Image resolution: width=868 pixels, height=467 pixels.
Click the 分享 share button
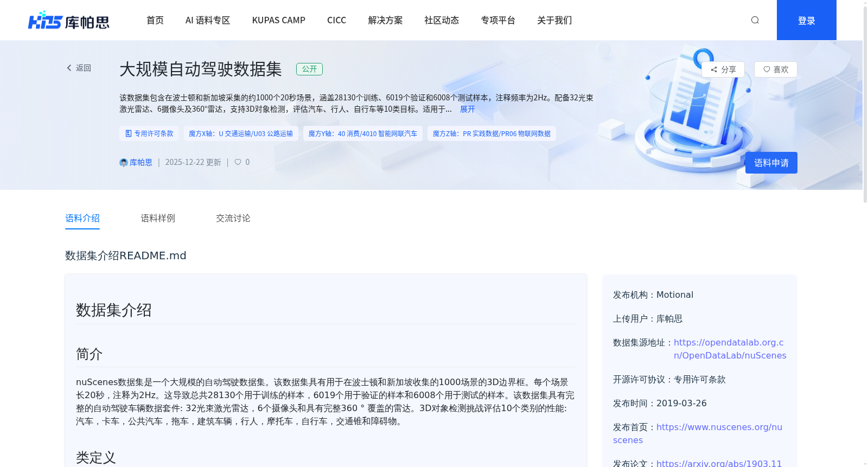coord(723,69)
